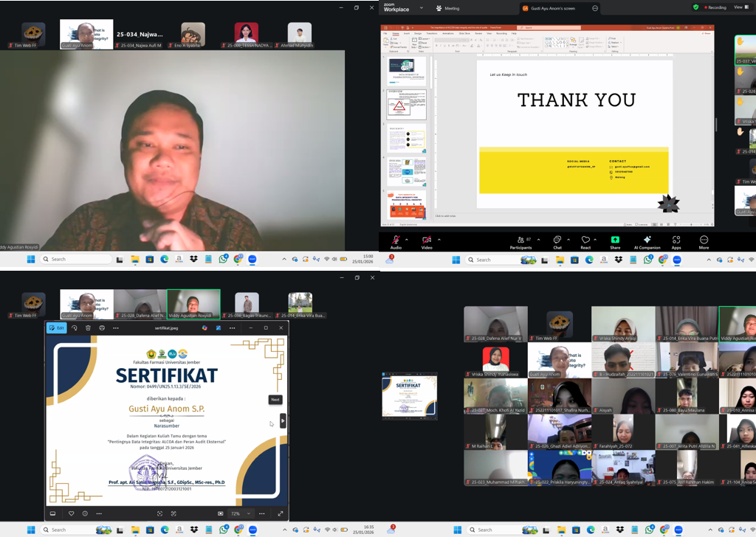756x537 pixels.
Task: Click Edit button in Photos viewer
Action: [57, 328]
